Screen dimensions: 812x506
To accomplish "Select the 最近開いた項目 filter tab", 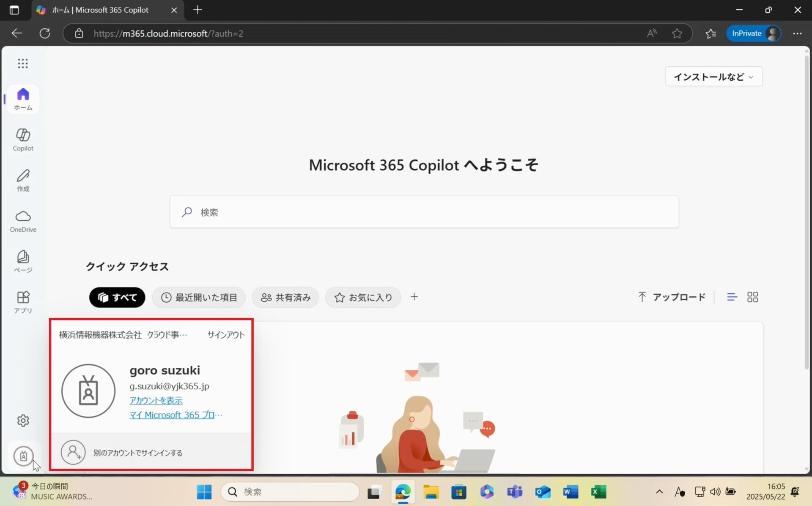I will pos(199,297).
